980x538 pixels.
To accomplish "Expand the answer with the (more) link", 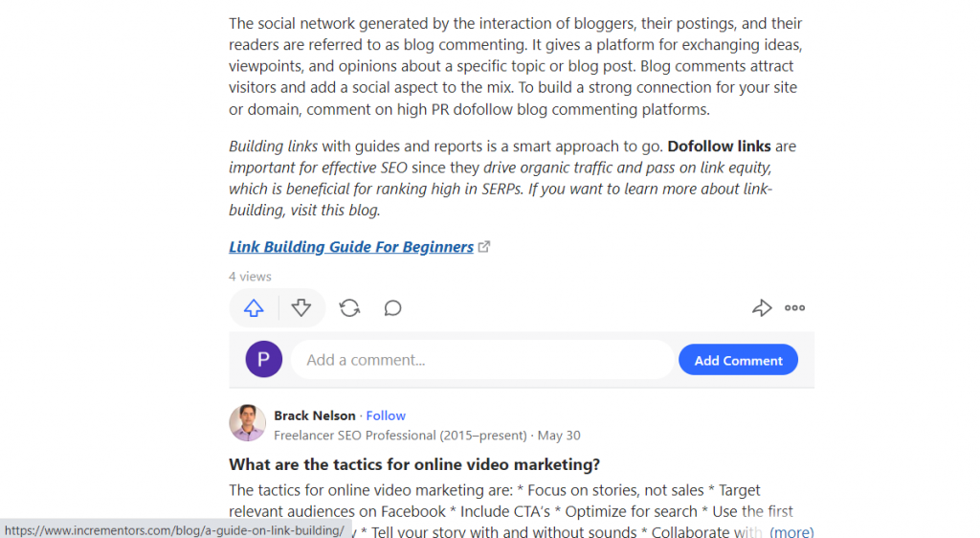I will [791, 531].
